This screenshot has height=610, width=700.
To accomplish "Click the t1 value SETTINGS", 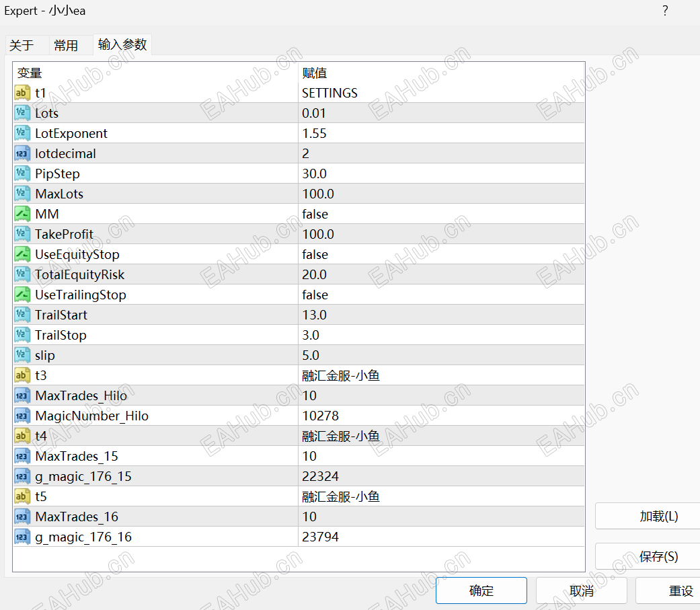I will [329, 93].
